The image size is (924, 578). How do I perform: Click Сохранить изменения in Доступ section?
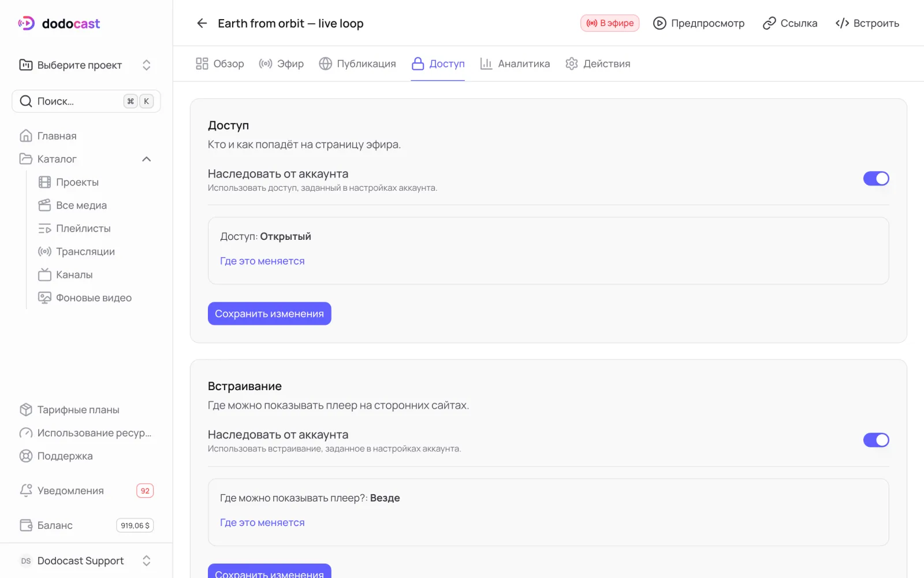click(270, 313)
